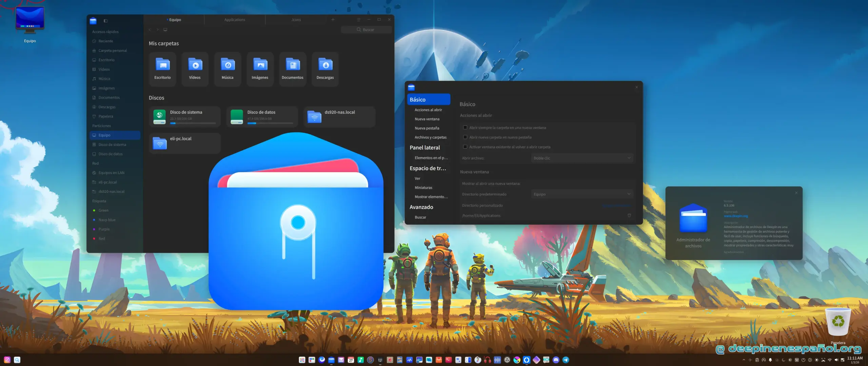Image resolution: width=868 pixels, height=366 pixels.
Task: Open www.deepin.org link in About dialog
Action: click(x=736, y=216)
